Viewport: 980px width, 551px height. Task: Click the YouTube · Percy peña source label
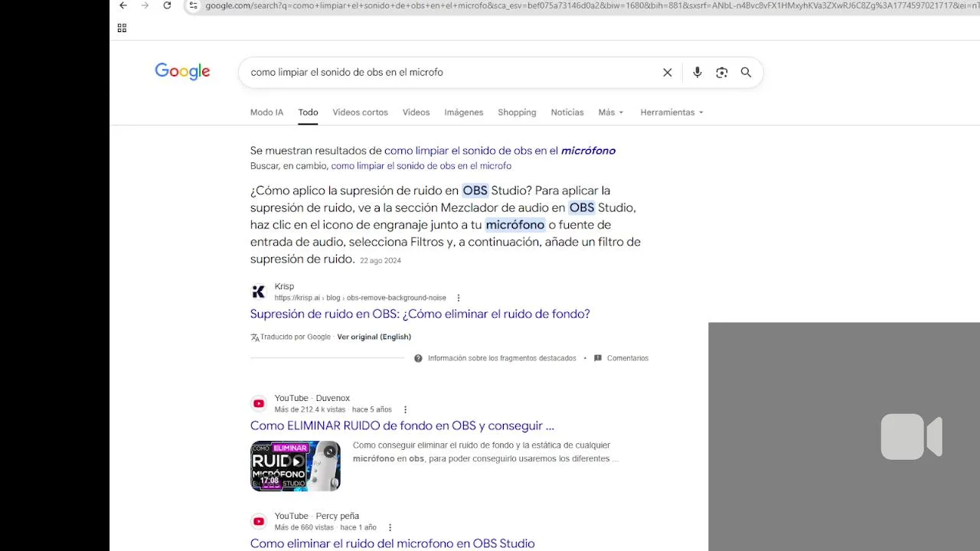317,516
